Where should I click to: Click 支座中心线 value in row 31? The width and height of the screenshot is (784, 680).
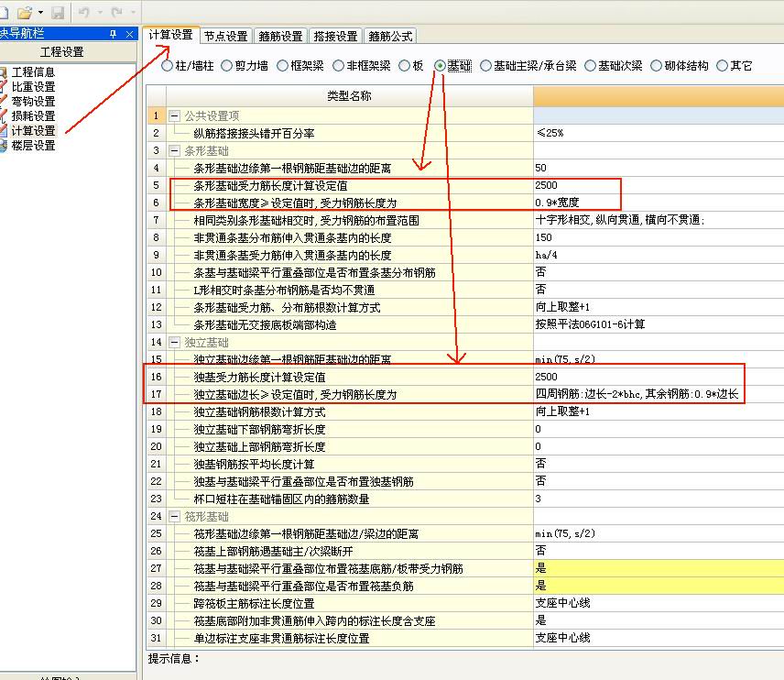tap(659, 638)
